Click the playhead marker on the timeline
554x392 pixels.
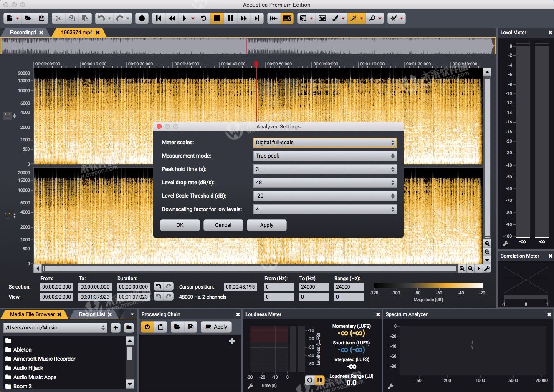256,64
